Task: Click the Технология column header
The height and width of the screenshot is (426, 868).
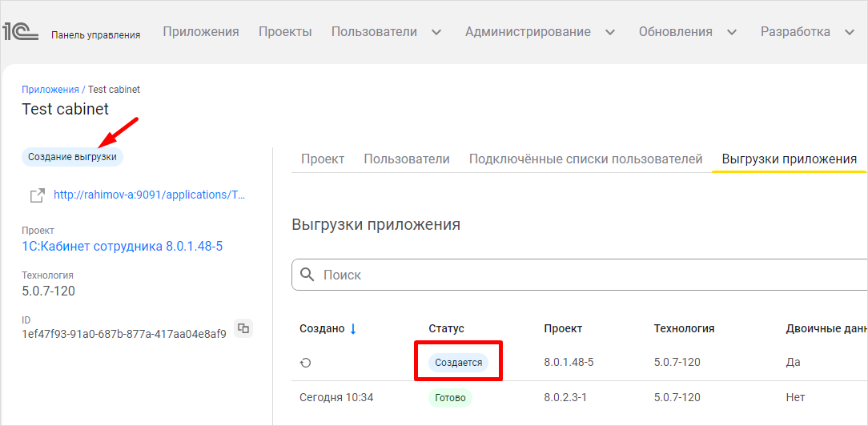Action: coord(684,328)
